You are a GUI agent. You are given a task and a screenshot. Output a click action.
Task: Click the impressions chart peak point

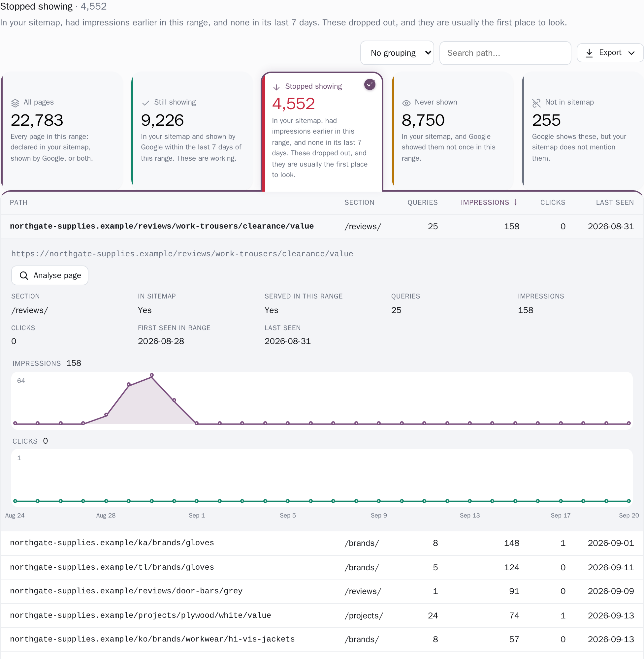tap(152, 375)
